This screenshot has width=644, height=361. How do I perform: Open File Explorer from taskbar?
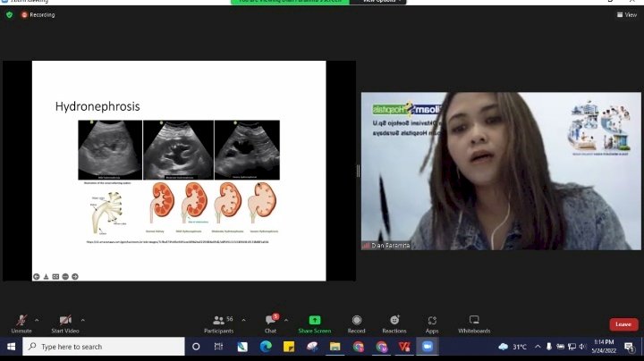[x=335, y=347]
